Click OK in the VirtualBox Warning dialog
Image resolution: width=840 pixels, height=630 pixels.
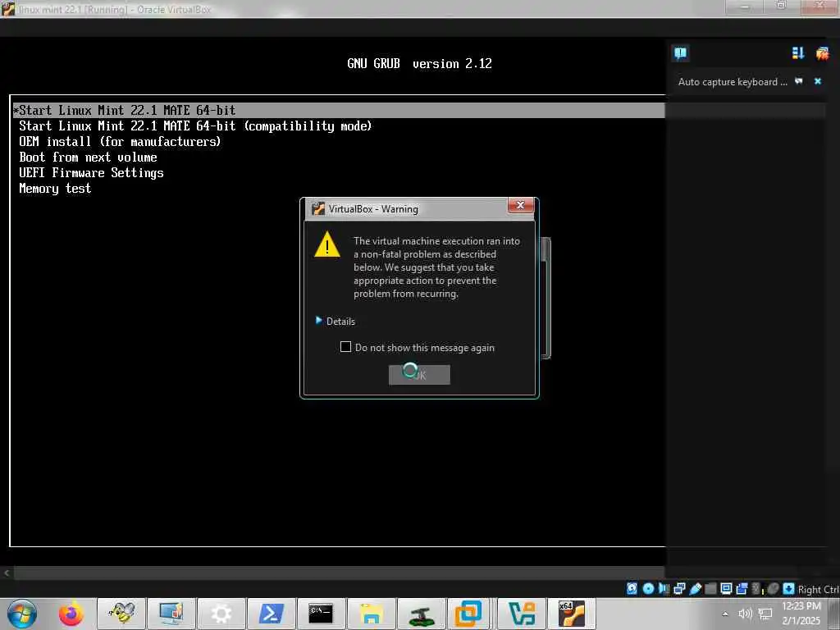(419, 374)
